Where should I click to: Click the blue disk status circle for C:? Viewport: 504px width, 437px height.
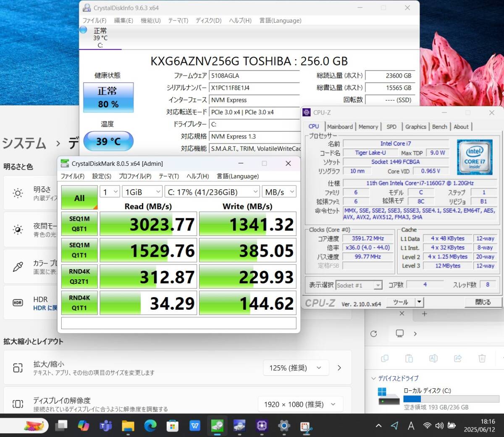(x=83, y=30)
